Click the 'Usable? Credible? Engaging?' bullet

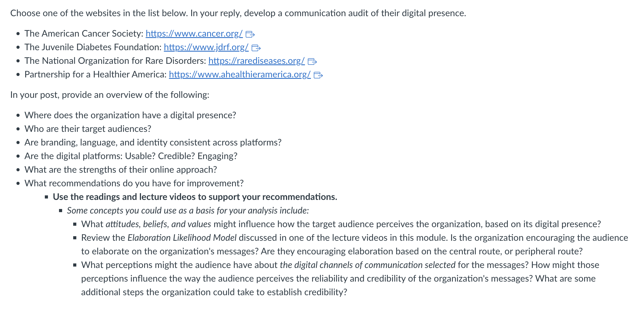point(131,156)
